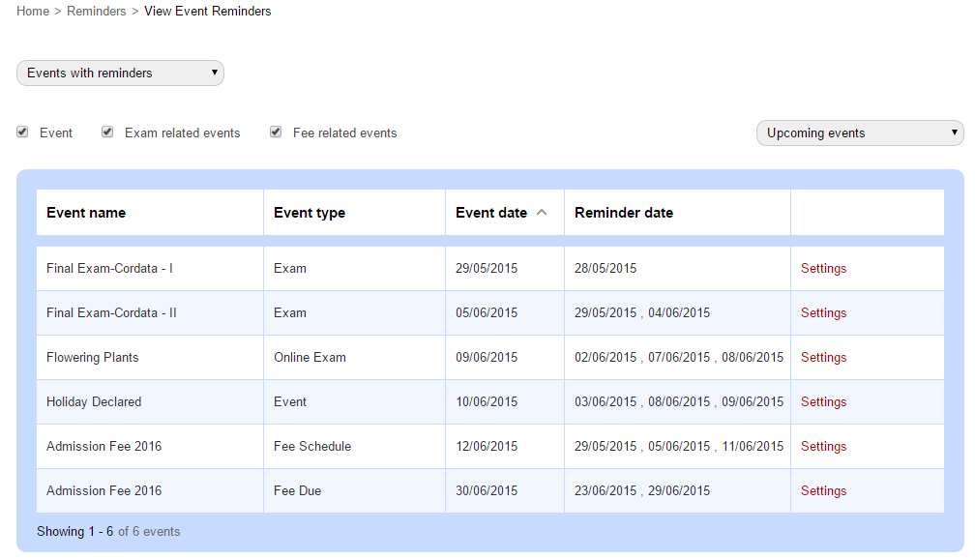Open Settings for Final Exam-Cordata - II

coord(823,312)
